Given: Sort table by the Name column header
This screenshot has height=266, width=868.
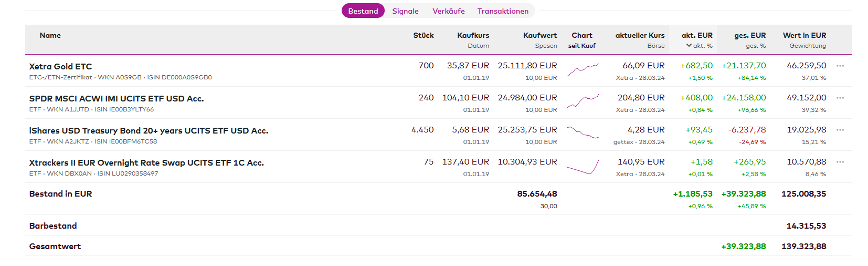Looking at the screenshot, I should [50, 36].
